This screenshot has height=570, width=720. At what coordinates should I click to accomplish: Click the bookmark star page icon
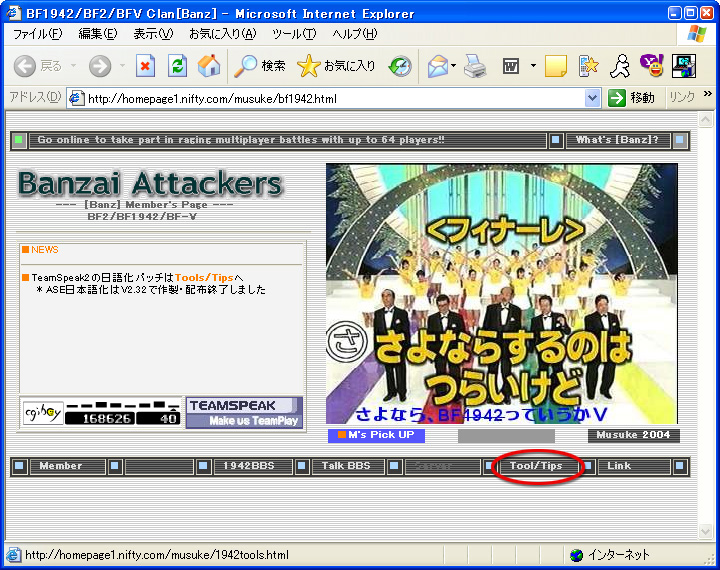coord(588,67)
